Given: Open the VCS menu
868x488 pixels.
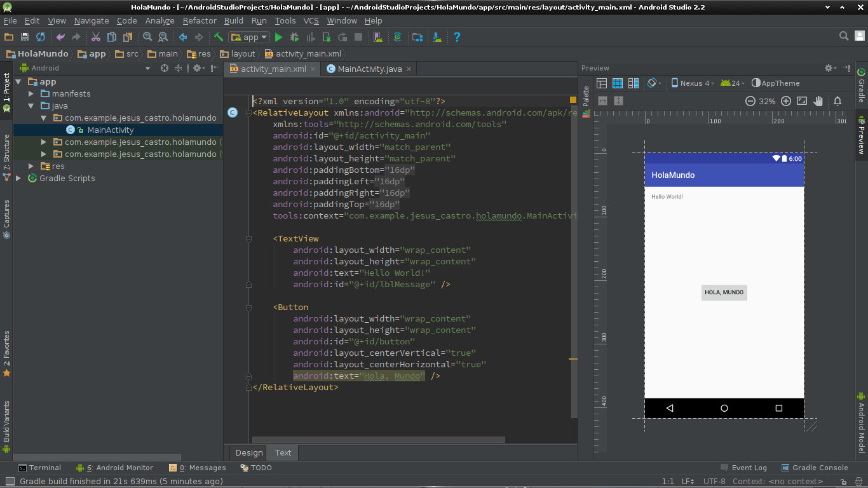Looking at the screenshot, I should coord(311,20).
